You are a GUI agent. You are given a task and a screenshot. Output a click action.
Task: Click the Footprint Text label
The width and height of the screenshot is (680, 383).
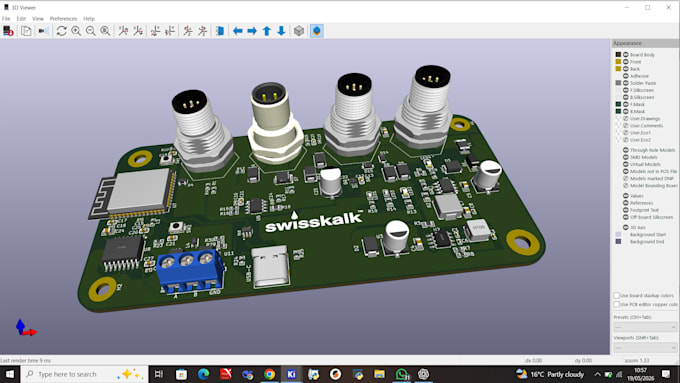click(644, 210)
